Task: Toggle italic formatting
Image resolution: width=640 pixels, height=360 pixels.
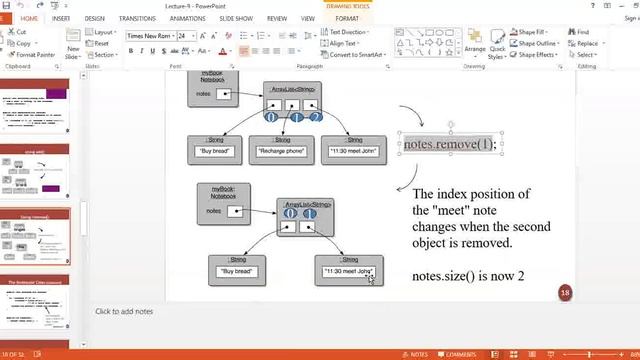Action: pyautogui.click(x=141, y=51)
